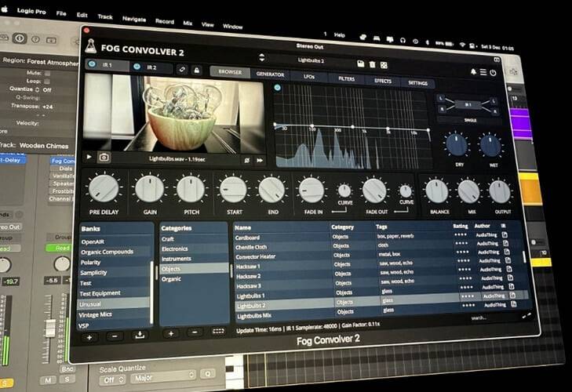Click the randomize dice icon beside the trash
This screenshot has height=392, width=572.
point(384,65)
